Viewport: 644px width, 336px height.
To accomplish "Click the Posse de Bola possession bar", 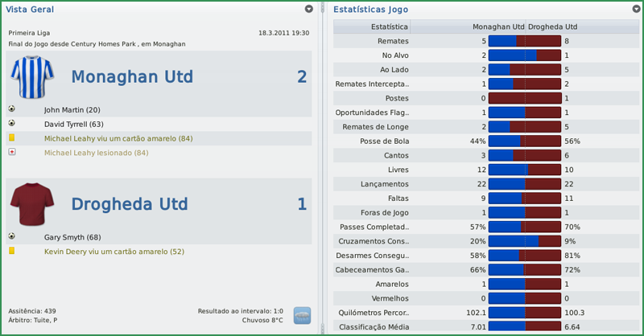I will (524, 141).
